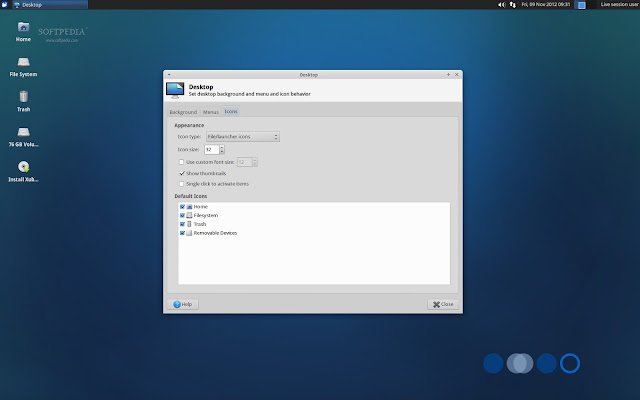Click the 'Removable Devices' row text
This screenshot has width=640, height=400.
(215, 233)
